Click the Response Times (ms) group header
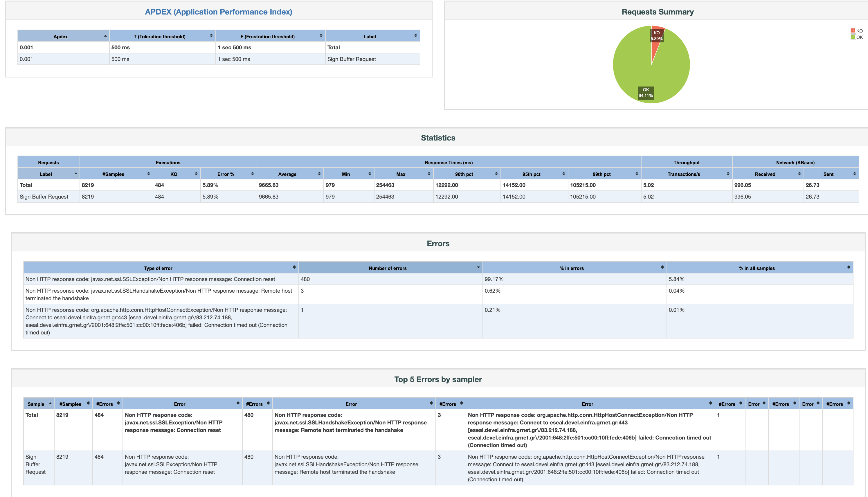Viewport: 868px width, 497px height. 449,163
